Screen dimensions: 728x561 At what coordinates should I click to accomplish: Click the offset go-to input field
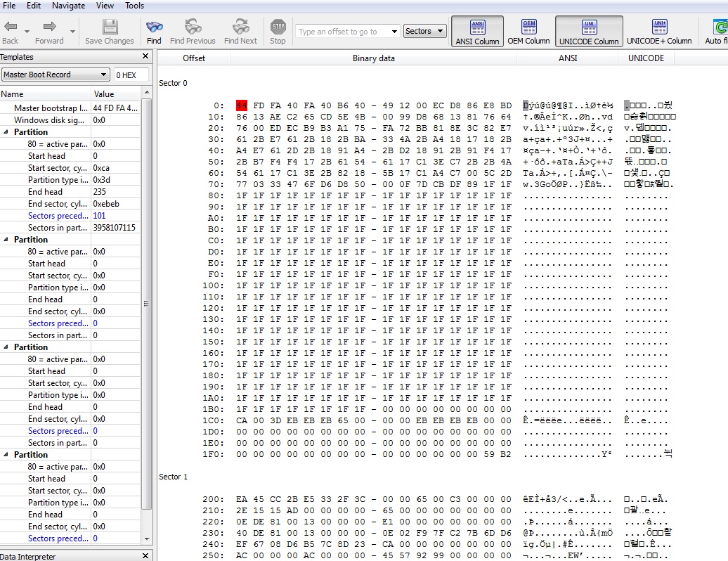pyautogui.click(x=343, y=32)
